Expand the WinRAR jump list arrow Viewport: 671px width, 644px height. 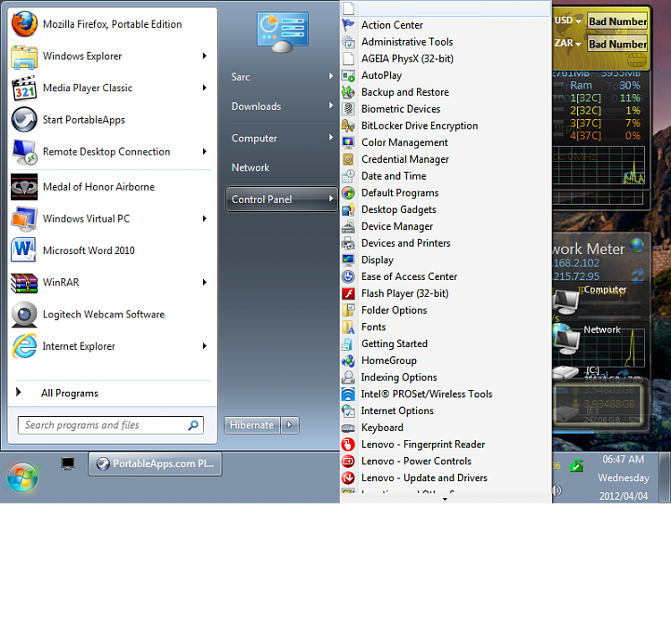pyautogui.click(x=205, y=282)
